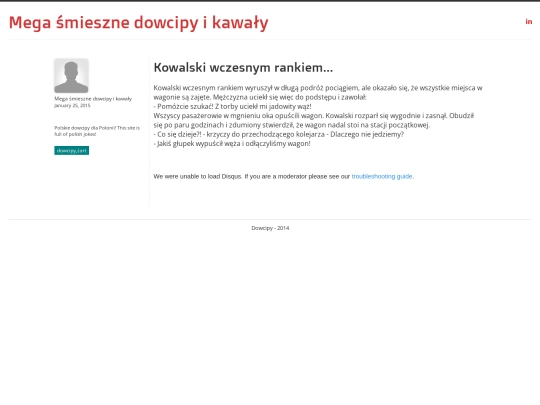Select the dowcipy,żart tag badge
Viewport: 540px width, 405px height.
tap(72, 150)
